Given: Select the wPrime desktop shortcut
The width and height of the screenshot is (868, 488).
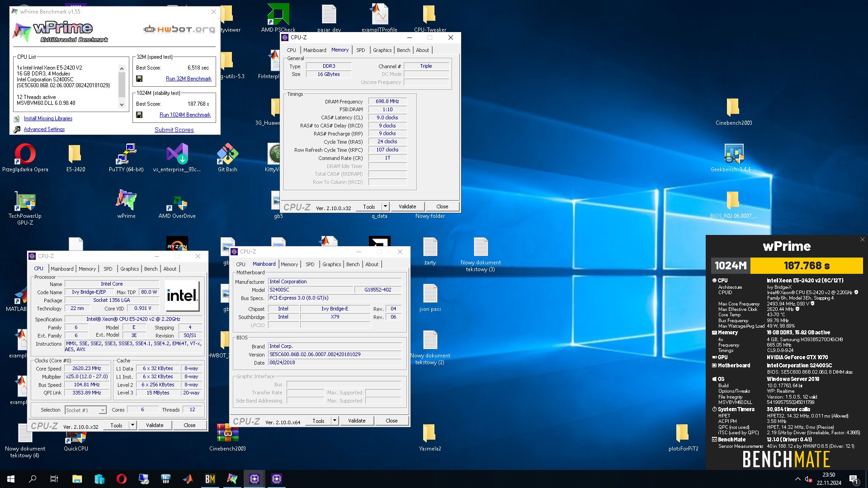Looking at the screenshot, I should [126, 204].
